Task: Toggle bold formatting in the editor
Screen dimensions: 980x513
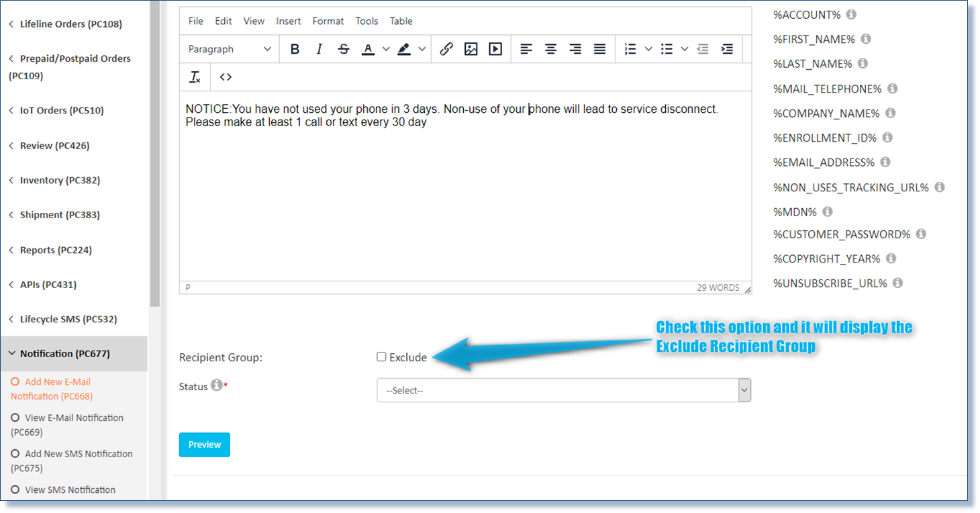Action: [294, 48]
